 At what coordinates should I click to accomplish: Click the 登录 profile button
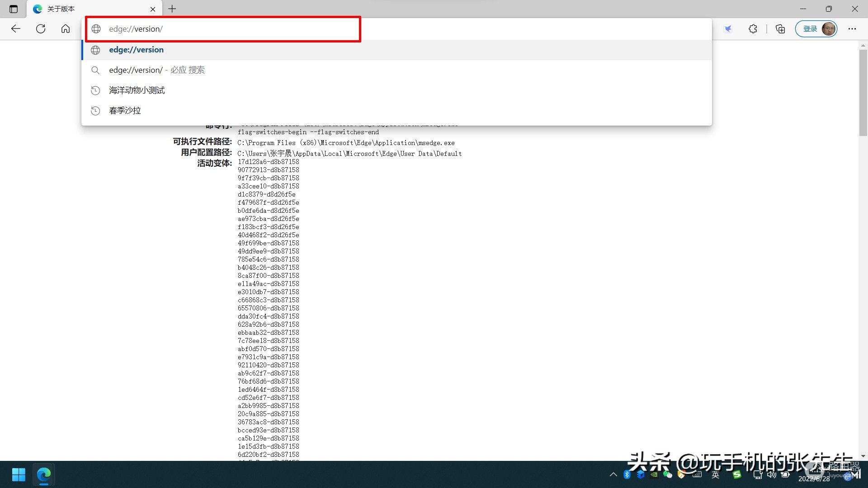816,29
